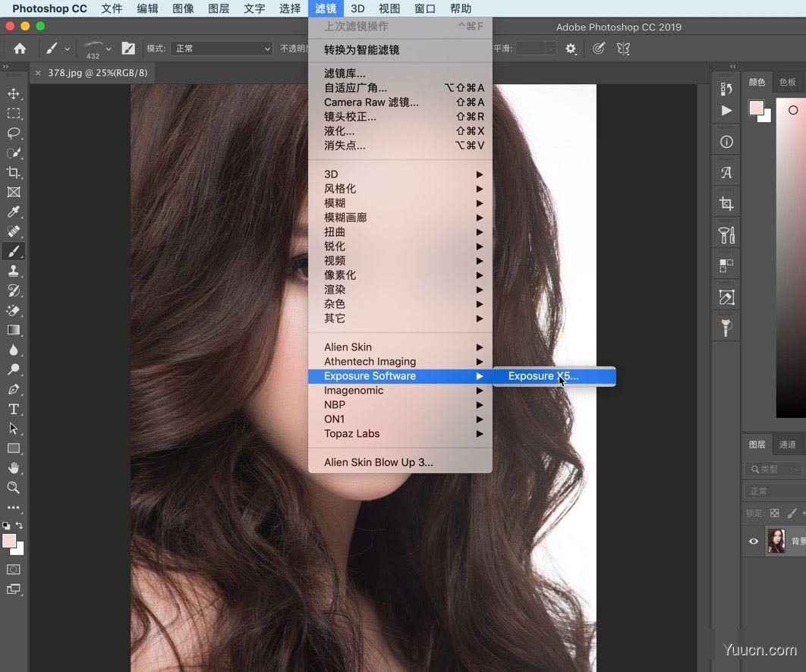Open the layer filter 类型 dropdown
This screenshot has width=806, height=672.
pyautogui.click(x=775, y=469)
